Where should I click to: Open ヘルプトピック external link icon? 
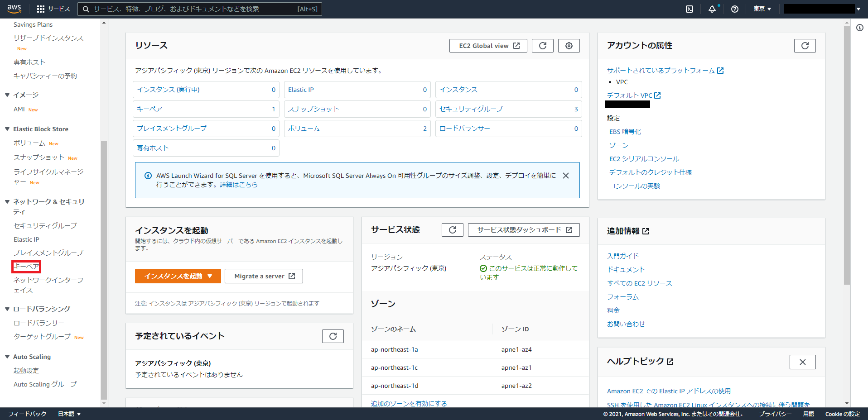coord(670,362)
